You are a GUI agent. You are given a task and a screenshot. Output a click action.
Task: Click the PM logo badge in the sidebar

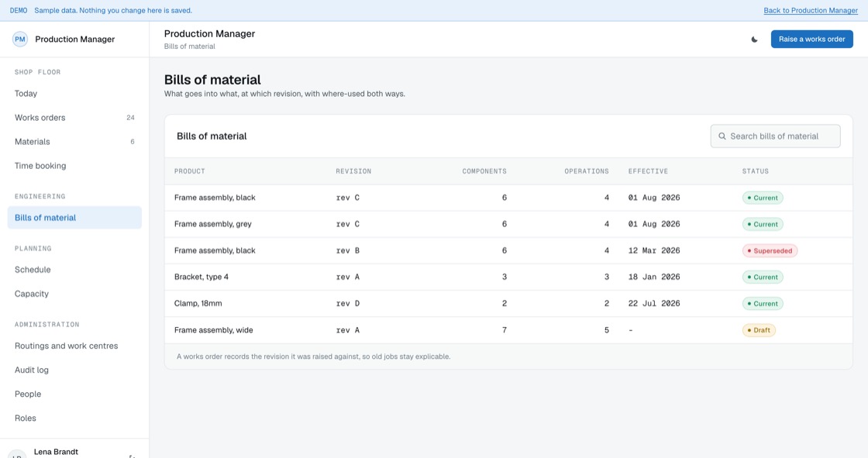coord(20,40)
